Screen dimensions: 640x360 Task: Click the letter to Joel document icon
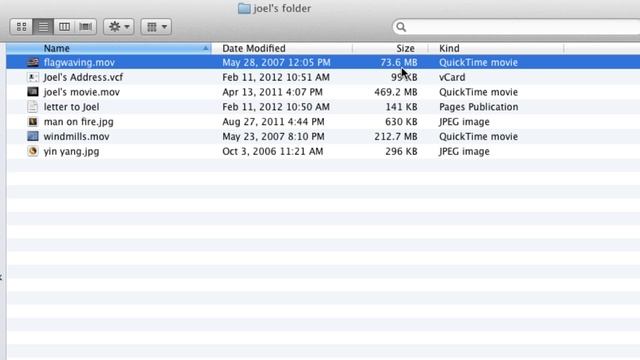click(33, 107)
